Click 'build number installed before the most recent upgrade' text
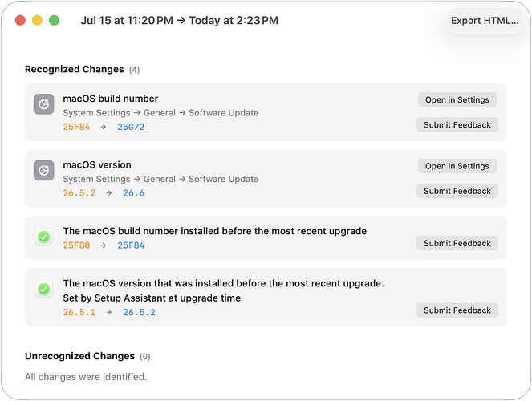The image size is (532, 401). 242,231
